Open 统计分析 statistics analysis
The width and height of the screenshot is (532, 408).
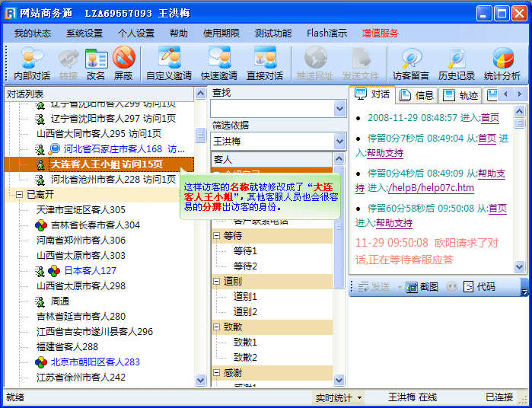502,62
